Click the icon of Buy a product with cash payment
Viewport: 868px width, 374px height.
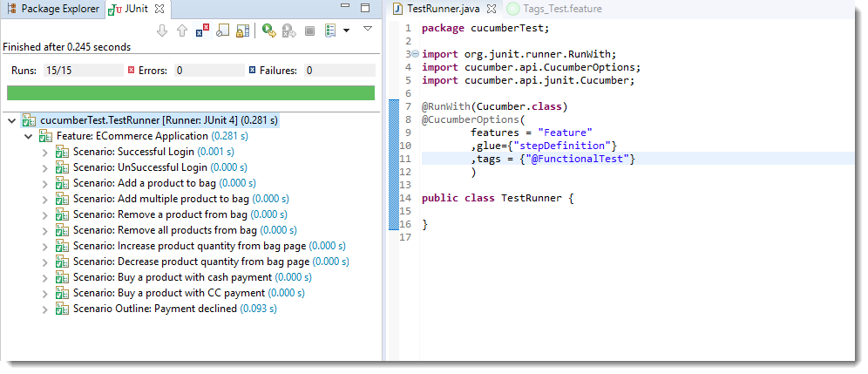(63, 277)
